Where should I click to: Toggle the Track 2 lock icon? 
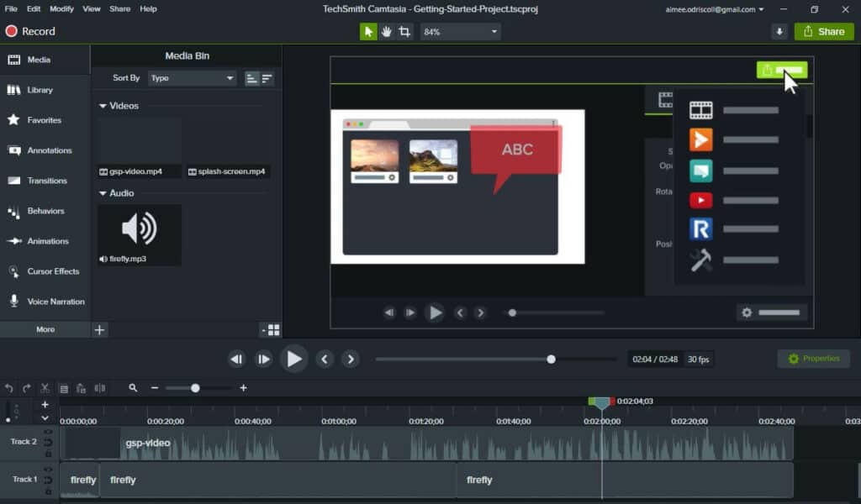(48, 454)
